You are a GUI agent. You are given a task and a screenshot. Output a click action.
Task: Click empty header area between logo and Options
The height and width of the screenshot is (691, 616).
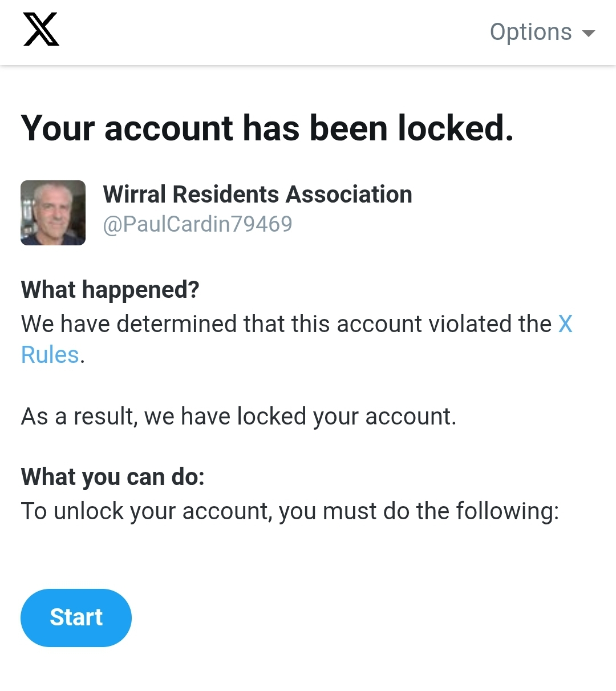(x=274, y=32)
